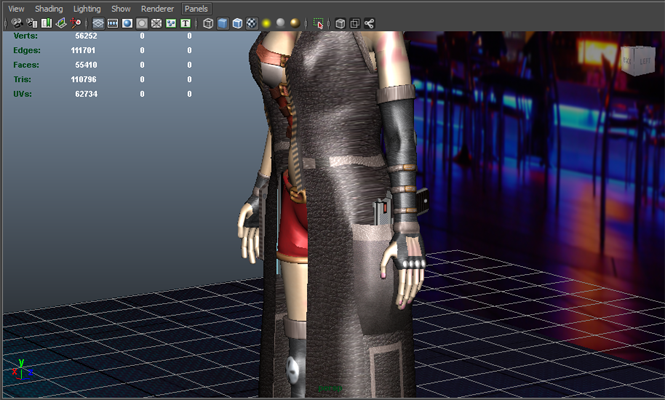The width and height of the screenshot is (665, 400).
Task: Click the Edges count 111701
Action: point(83,50)
